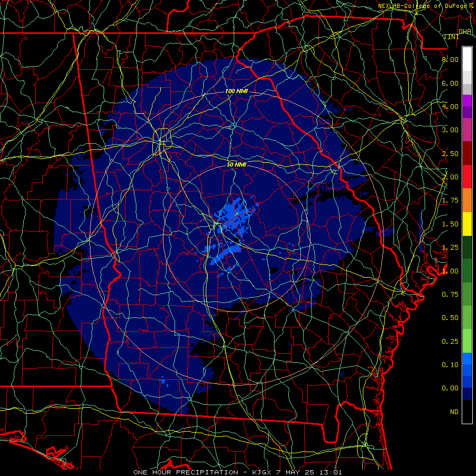This screenshot has width=476, height=476.
Task: Select the dark maroon 2.50 legend color
Action: click(x=467, y=153)
